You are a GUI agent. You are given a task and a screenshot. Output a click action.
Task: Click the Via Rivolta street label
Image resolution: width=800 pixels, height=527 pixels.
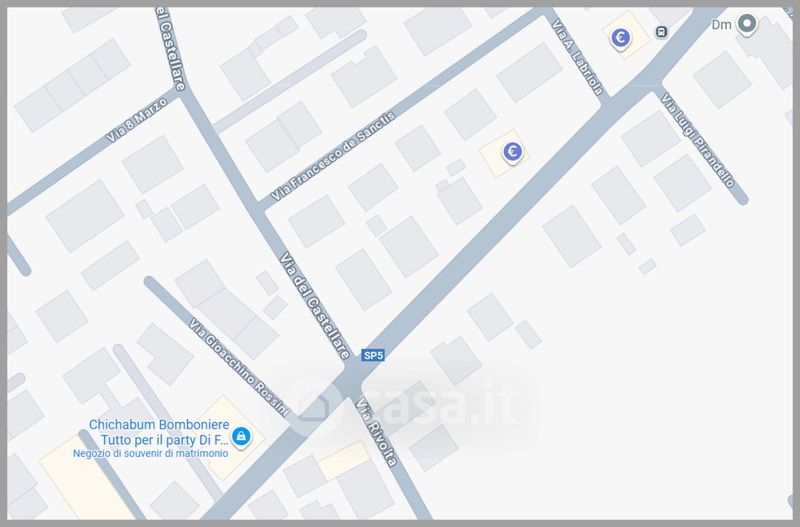[377, 433]
